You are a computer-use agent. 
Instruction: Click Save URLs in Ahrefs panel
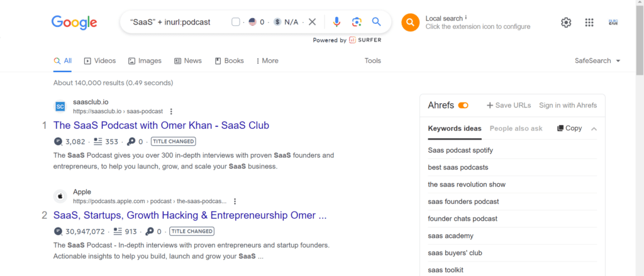[x=509, y=106]
